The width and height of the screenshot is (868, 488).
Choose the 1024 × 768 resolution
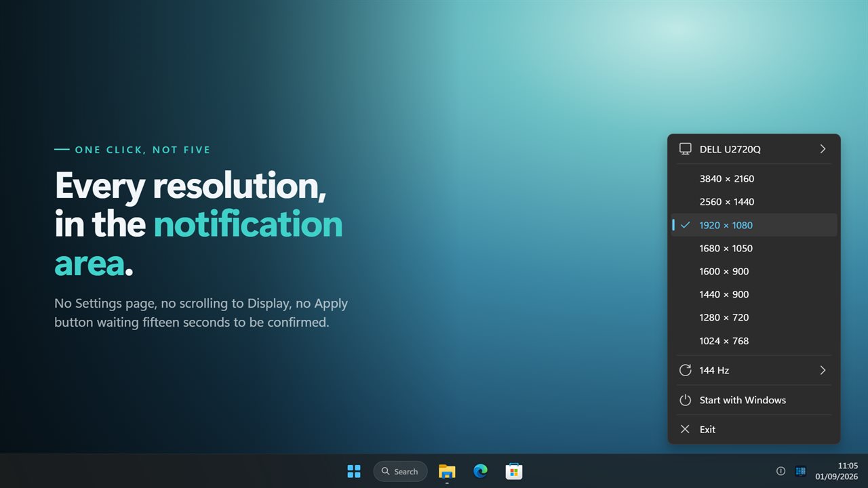pos(753,341)
